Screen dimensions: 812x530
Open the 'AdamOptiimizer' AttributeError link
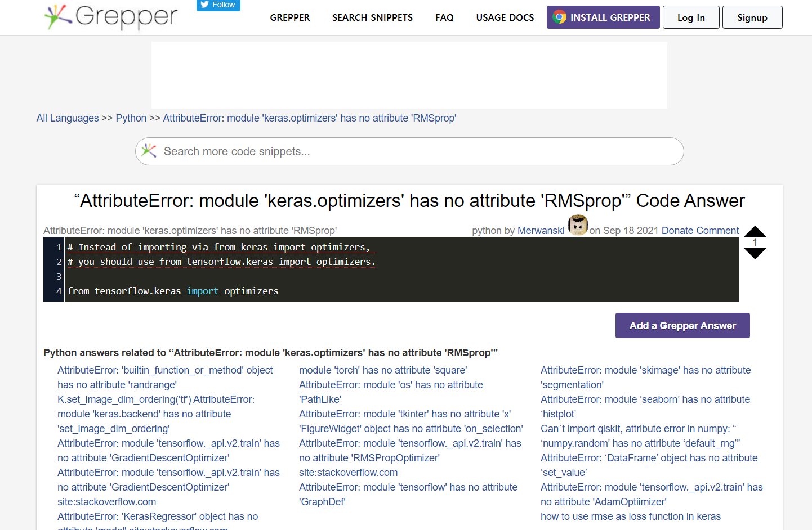(652, 495)
